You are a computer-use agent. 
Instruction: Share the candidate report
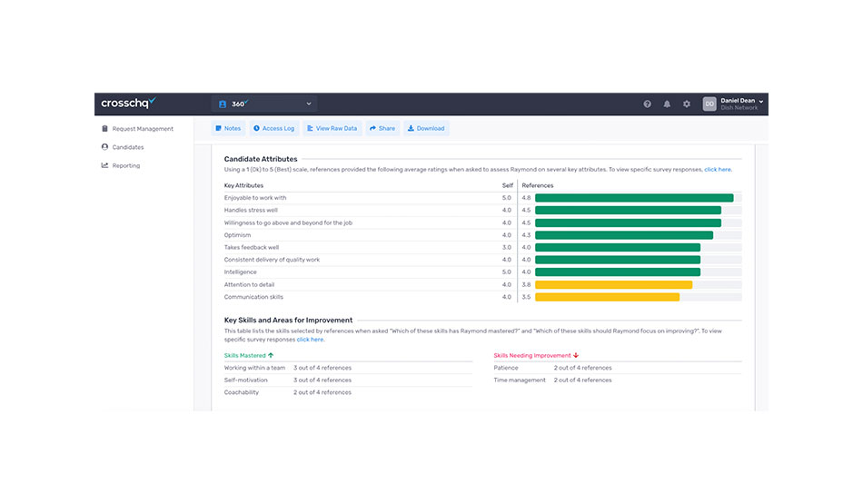[382, 129]
